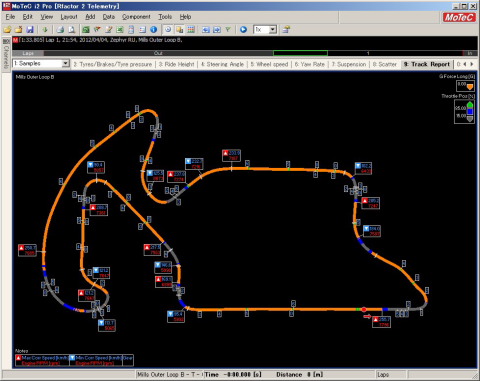Select the Out lap segment in lap bar
The image size is (480, 381).
click(158, 53)
